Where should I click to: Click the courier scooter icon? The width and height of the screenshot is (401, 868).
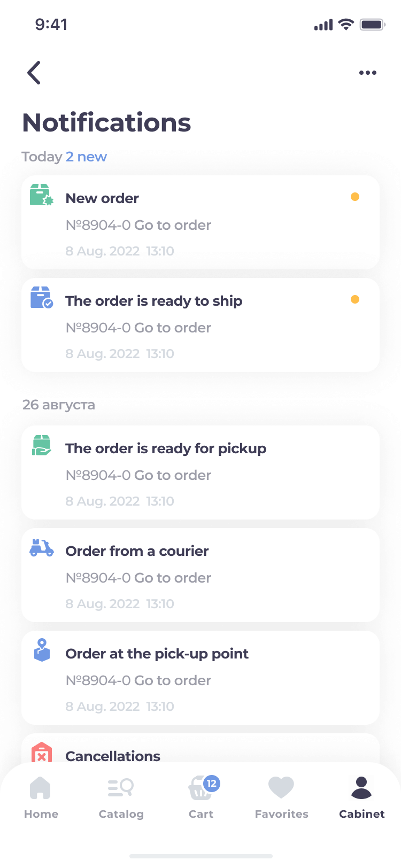tap(42, 548)
